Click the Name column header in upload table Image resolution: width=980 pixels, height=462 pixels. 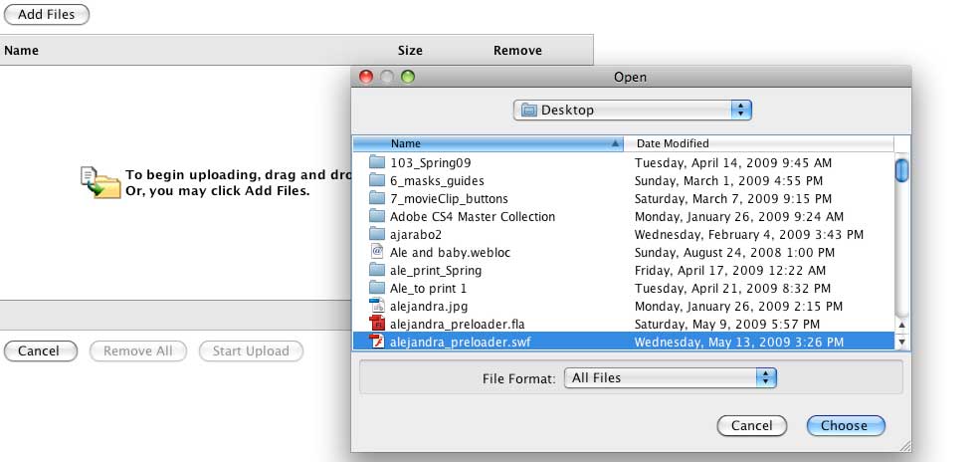click(x=21, y=51)
